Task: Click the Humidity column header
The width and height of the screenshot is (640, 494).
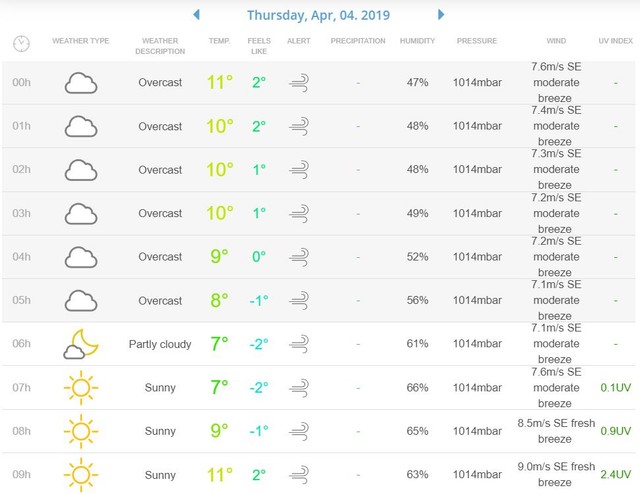Action: click(417, 41)
